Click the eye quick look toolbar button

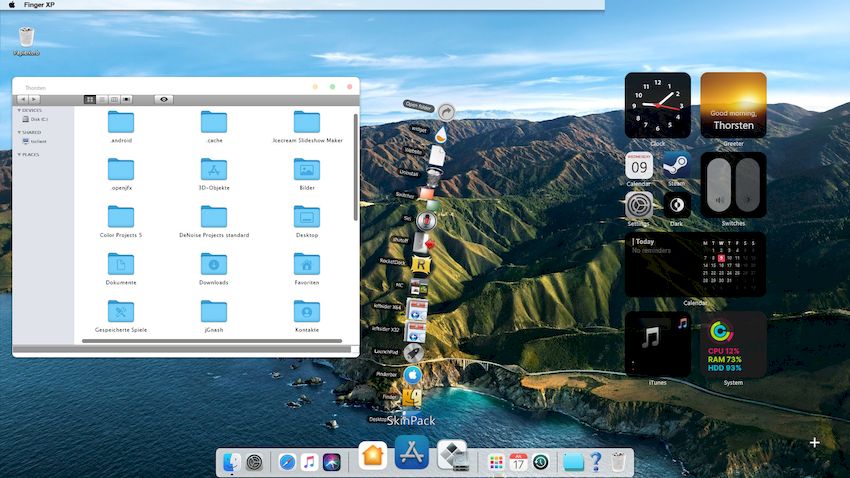coord(164,100)
